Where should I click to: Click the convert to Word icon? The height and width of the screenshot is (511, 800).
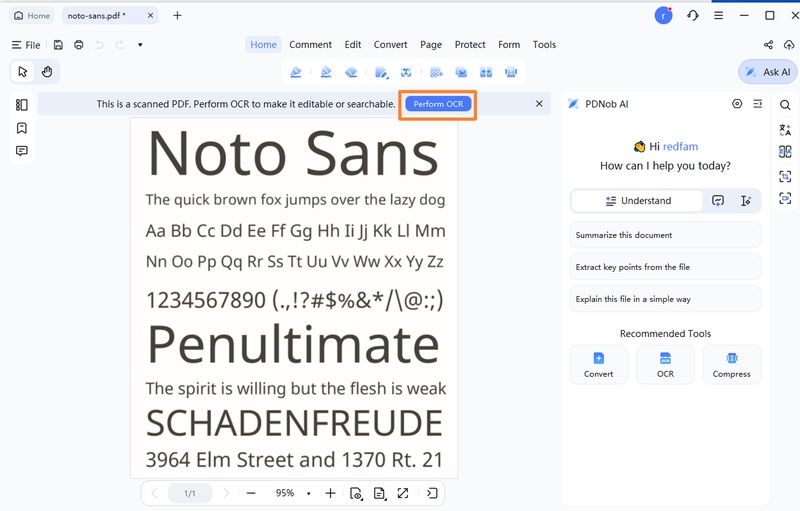pyautogui.click(x=461, y=72)
